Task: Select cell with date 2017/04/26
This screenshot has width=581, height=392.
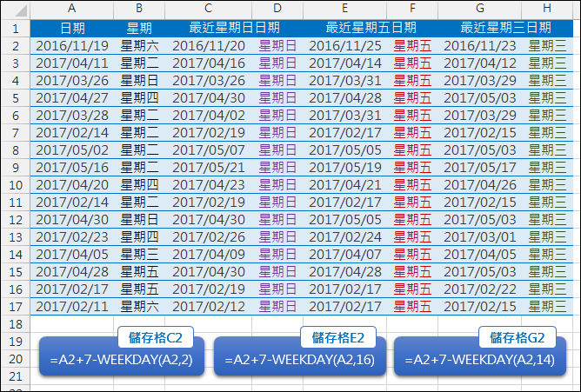Action: coord(480,185)
